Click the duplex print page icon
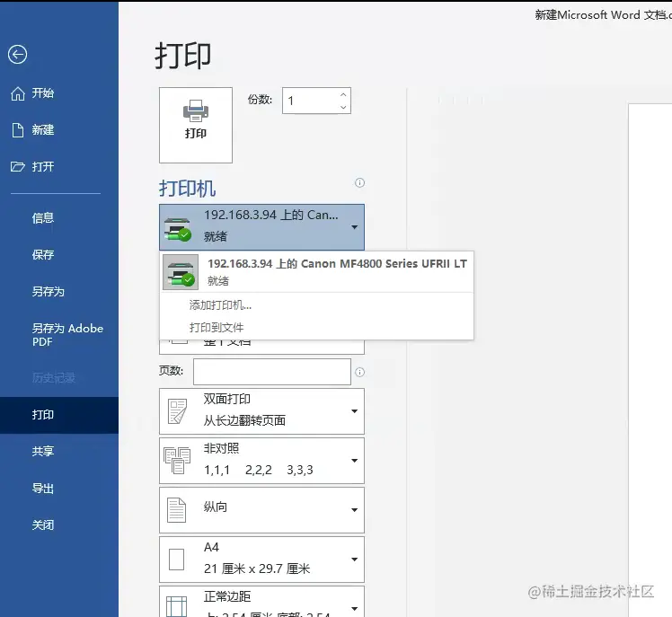672x617 pixels. pos(177,411)
